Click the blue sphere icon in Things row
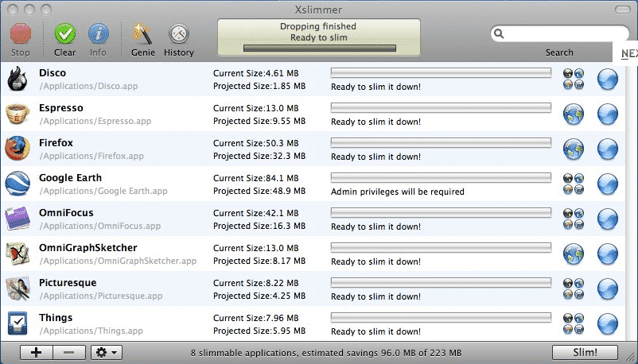This screenshot has height=364, width=638. coord(608,324)
